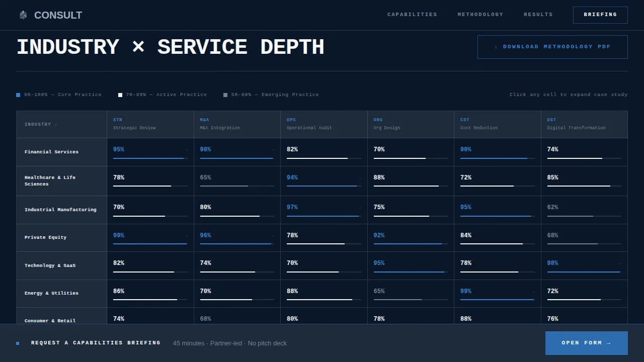Click the Briefing button in header

[600, 15]
